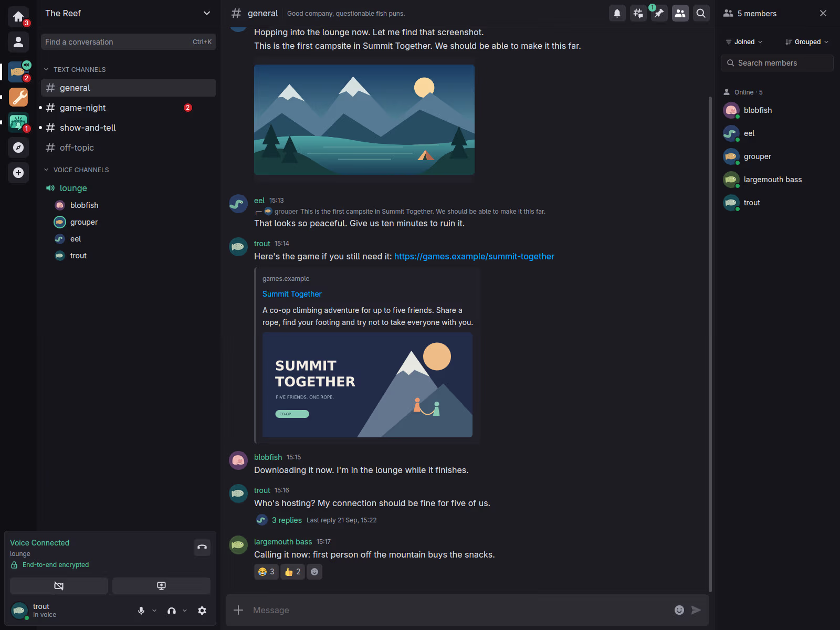Toggle the laughing emoji reaction
The height and width of the screenshot is (630, 840).
tap(266, 572)
